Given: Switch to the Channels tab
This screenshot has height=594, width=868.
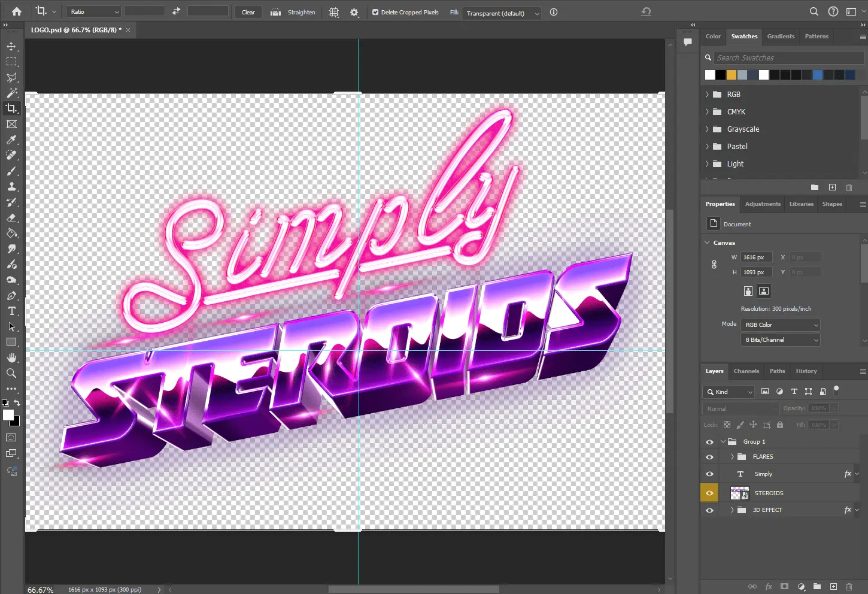Looking at the screenshot, I should pos(746,371).
